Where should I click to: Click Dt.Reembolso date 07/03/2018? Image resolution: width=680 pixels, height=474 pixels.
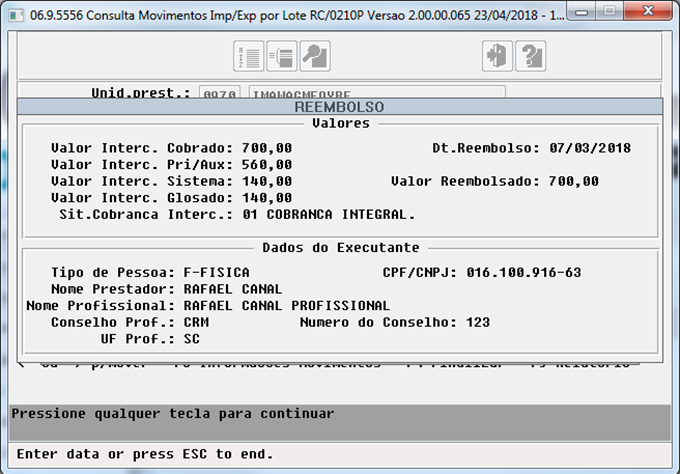tap(590, 148)
